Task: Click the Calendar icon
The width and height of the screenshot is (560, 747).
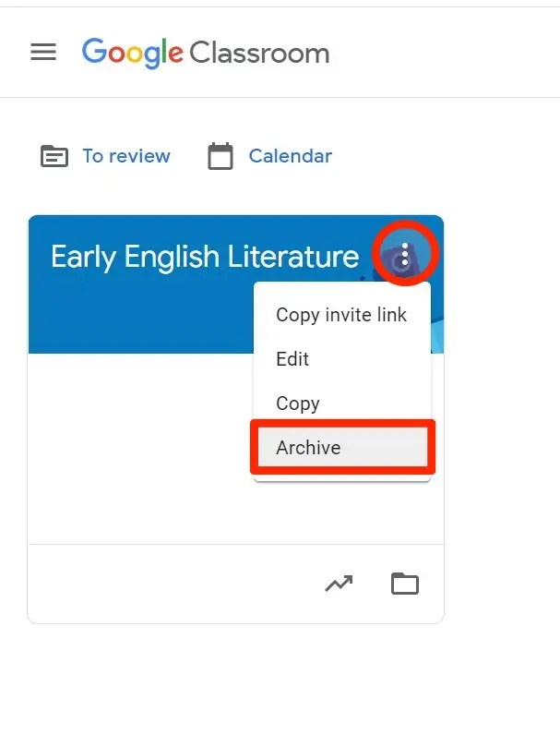Action: [220, 156]
